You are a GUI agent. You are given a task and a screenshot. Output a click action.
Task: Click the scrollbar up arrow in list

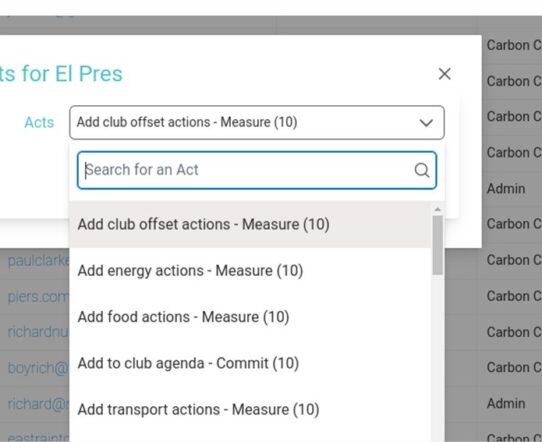438,209
